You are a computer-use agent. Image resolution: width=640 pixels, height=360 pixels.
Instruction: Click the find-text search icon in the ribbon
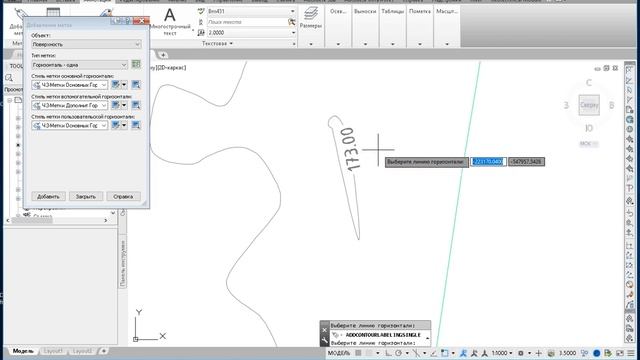pyautogui.click(x=291, y=22)
